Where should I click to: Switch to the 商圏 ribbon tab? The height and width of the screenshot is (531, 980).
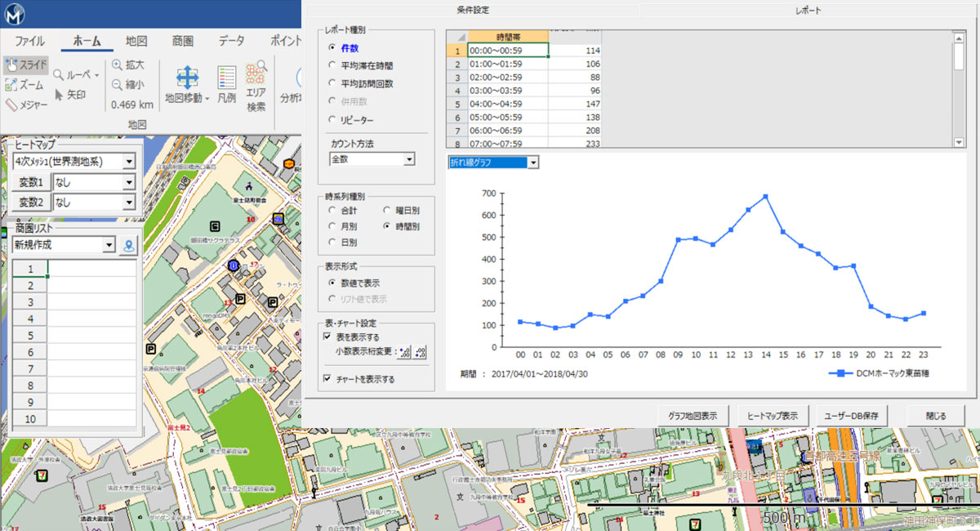tap(182, 41)
